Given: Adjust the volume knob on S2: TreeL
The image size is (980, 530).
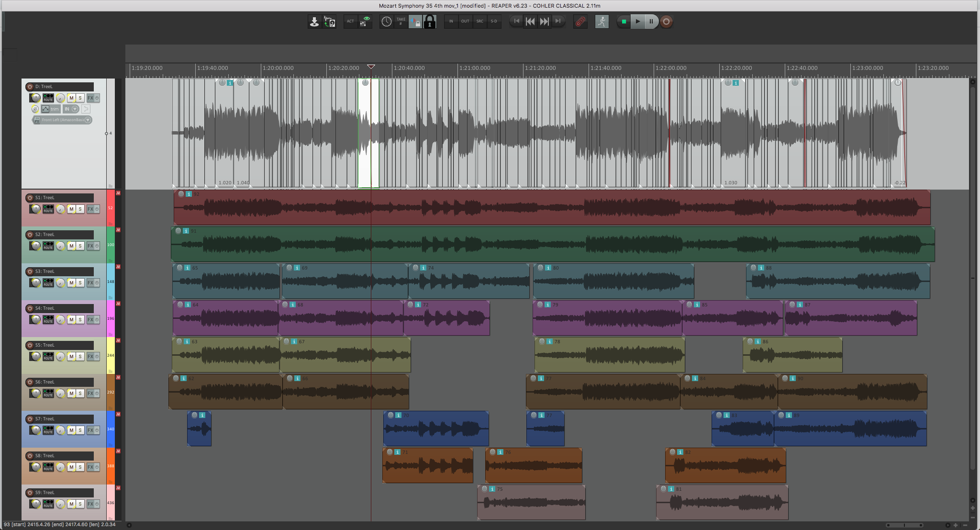Looking at the screenshot, I should click(x=35, y=246).
